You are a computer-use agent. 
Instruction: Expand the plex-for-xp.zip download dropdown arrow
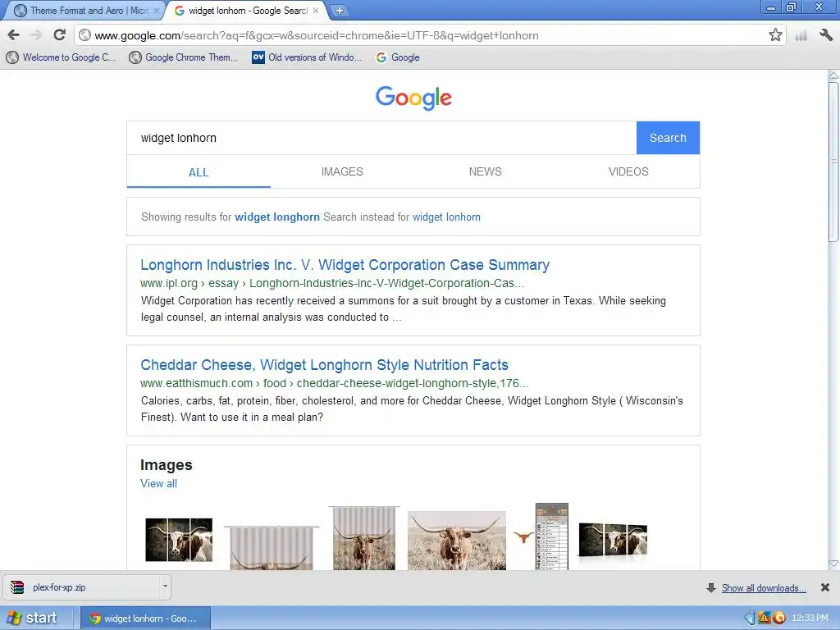[165, 586]
